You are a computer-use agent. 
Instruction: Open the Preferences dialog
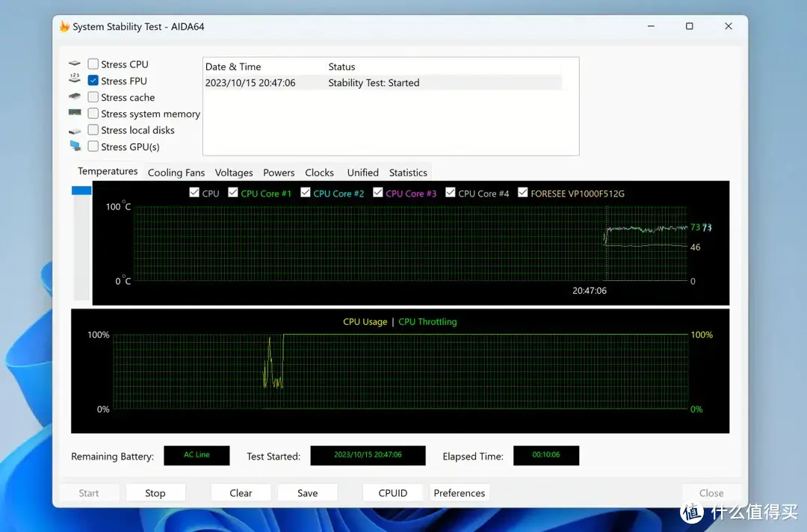tap(459, 493)
